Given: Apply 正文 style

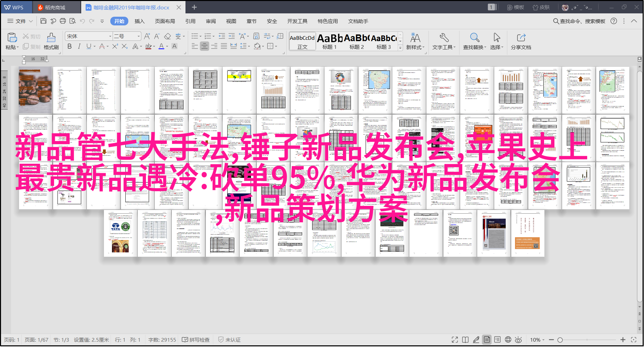Looking at the screenshot, I should click(x=302, y=41).
